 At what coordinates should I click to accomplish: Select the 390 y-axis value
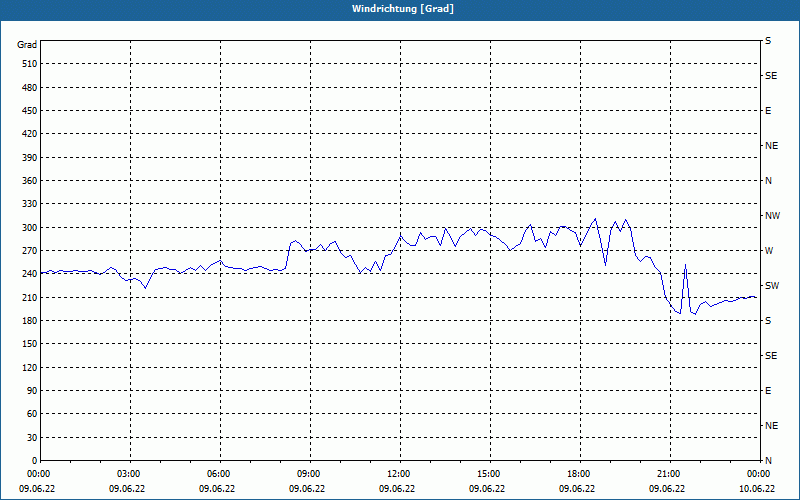[30, 157]
